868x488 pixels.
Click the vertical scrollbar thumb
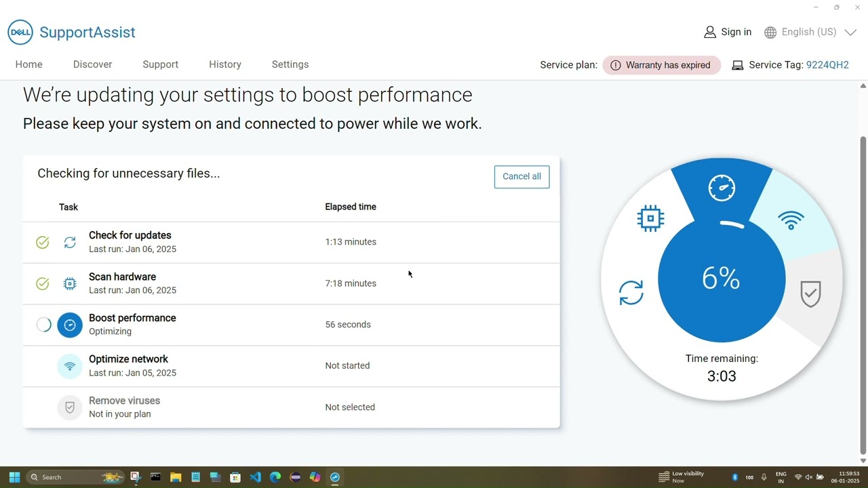(863, 295)
